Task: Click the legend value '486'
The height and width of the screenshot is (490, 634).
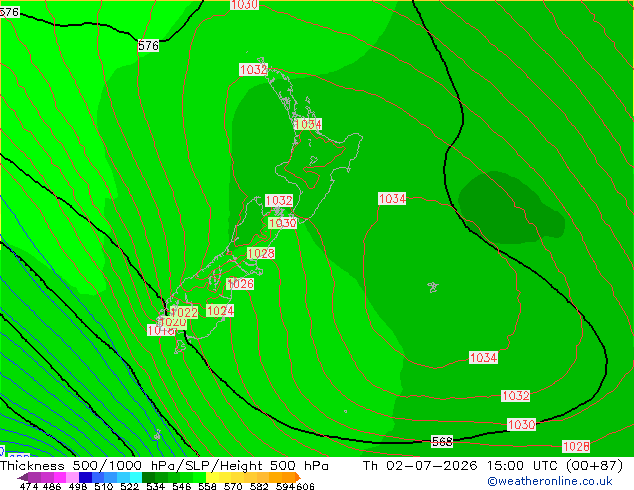Action: [x=52, y=486]
